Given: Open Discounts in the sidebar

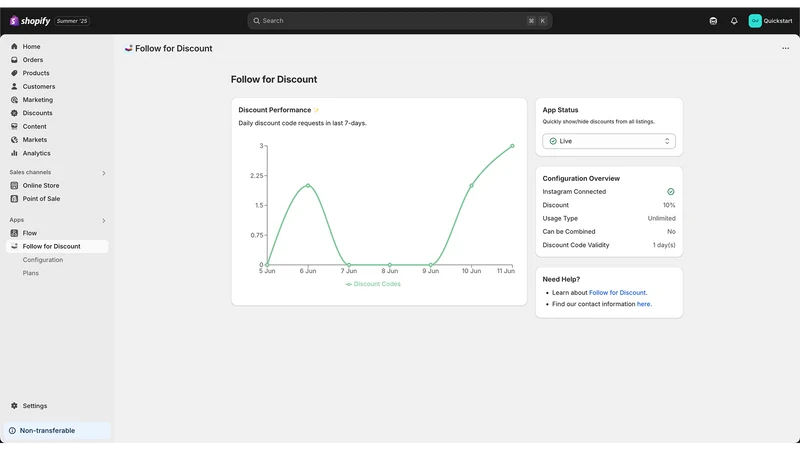Looking at the screenshot, I should point(37,113).
